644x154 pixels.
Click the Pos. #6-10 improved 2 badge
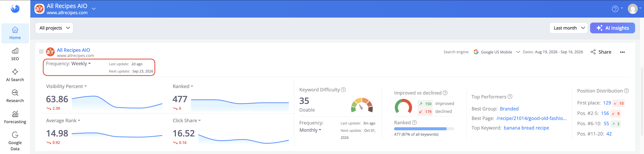[615, 124]
